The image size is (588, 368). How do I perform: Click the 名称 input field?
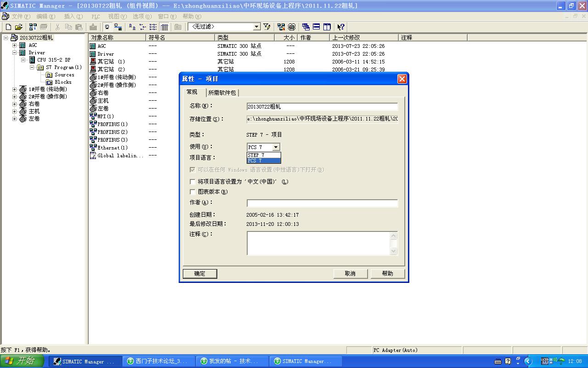[322, 107]
